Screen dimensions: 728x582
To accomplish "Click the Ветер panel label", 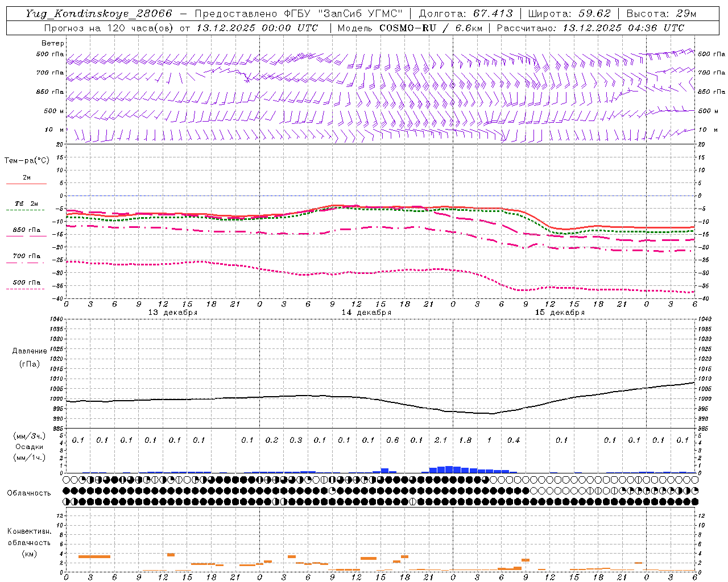I will 53,43.
